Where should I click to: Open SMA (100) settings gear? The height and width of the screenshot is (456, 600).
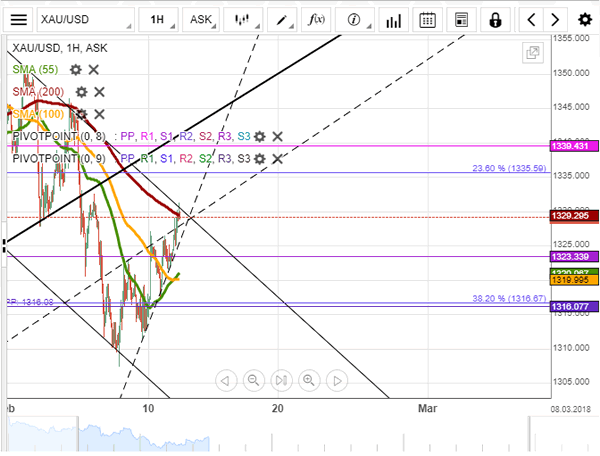[82, 114]
